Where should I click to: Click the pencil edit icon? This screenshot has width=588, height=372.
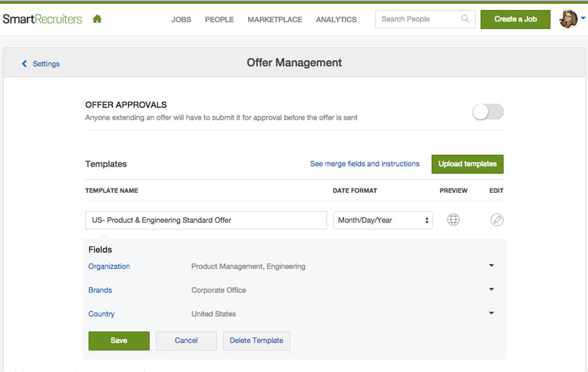click(497, 220)
